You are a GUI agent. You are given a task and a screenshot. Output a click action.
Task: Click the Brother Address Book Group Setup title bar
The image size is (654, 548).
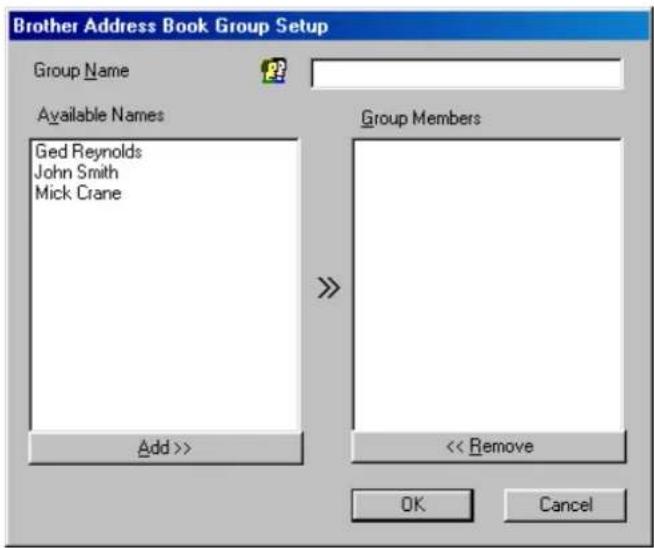pos(329,26)
